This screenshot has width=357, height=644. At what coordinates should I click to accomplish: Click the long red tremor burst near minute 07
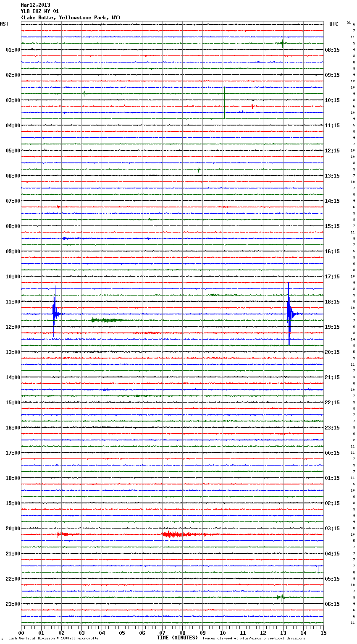pos(181,534)
